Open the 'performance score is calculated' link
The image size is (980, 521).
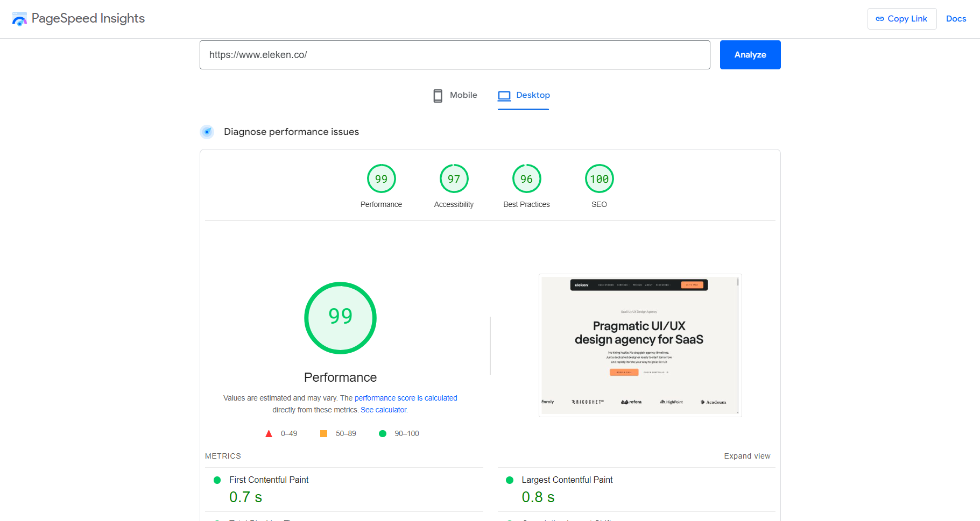click(x=406, y=398)
